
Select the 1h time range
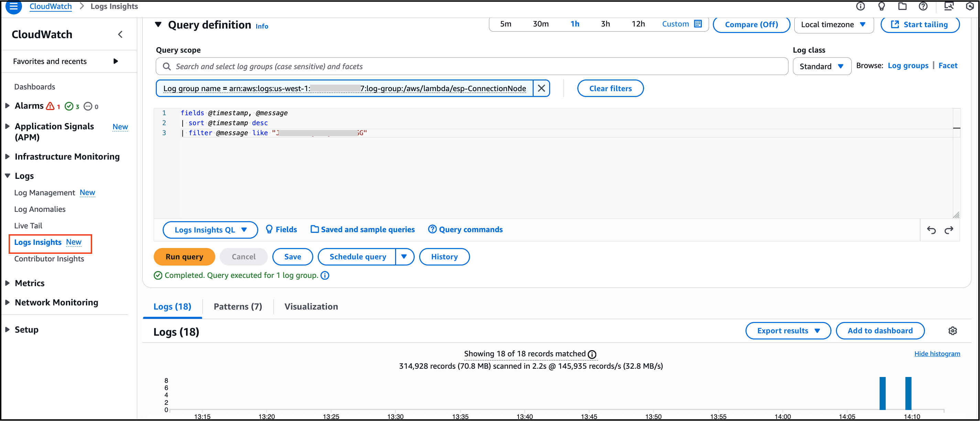coord(575,24)
